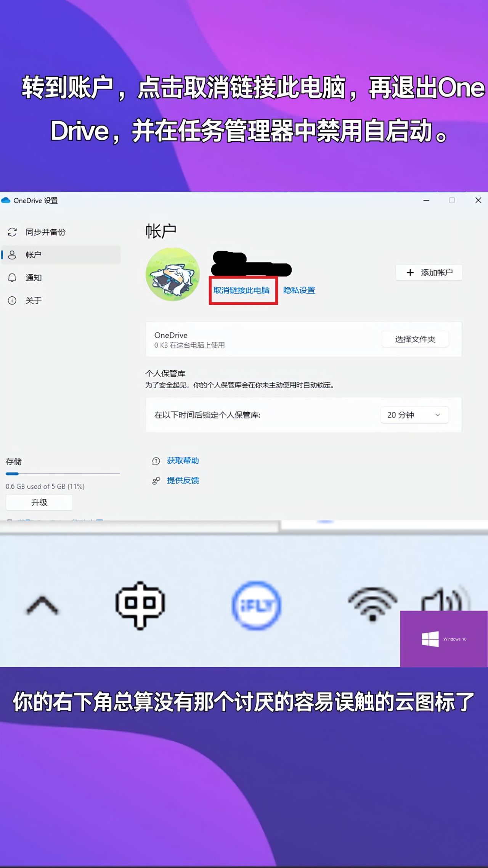
Task: Click the bell icon beside 通知
Action: (x=12, y=278)
